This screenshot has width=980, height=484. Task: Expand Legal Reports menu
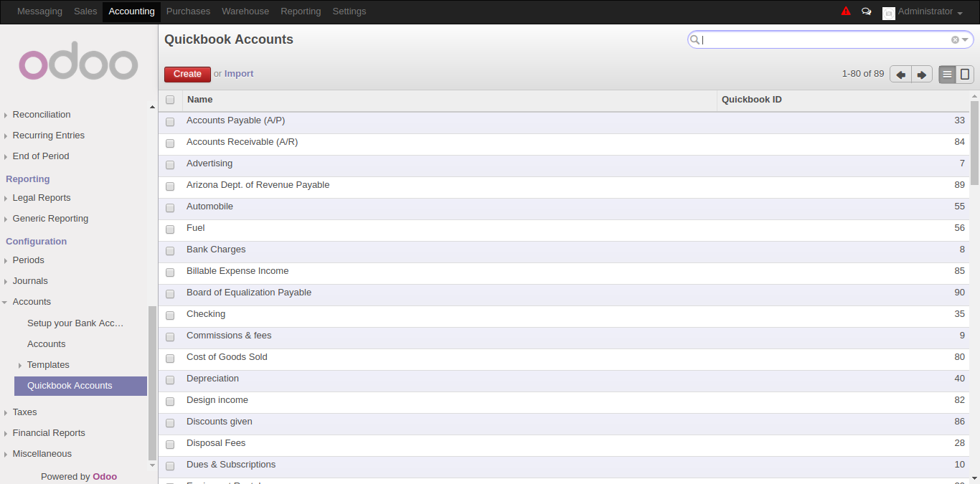tap(42, 198)
